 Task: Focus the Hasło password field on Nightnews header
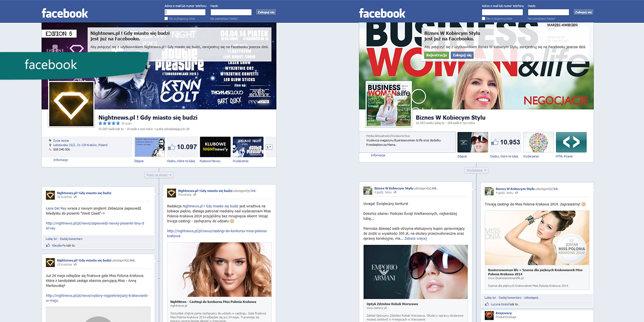click(231, 12)
